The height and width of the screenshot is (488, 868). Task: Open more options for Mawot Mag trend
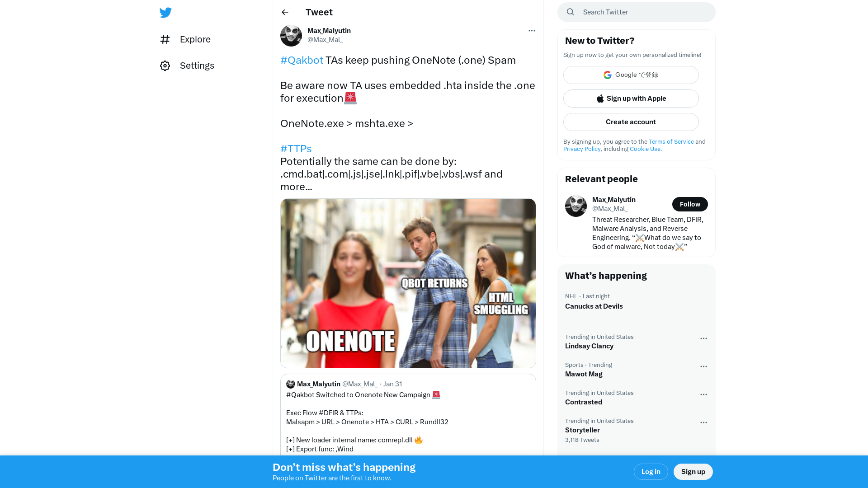pos(703,366)
